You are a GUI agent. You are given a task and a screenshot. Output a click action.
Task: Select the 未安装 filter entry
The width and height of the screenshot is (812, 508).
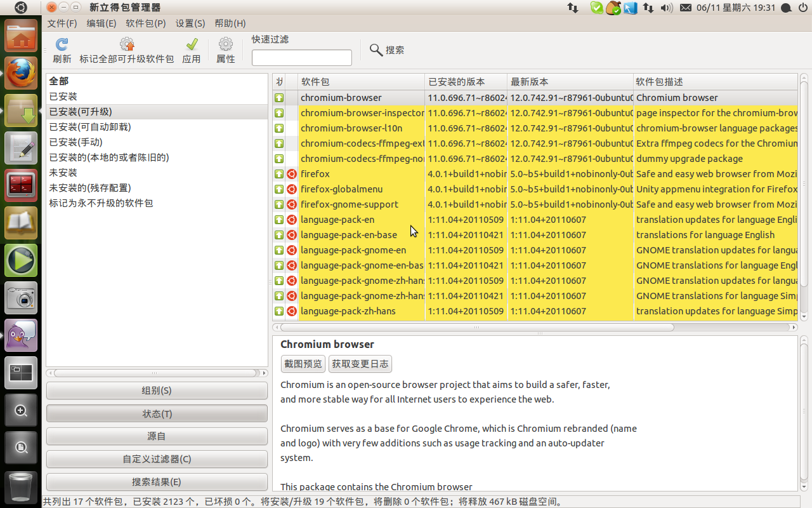click(x=157, y=173)
